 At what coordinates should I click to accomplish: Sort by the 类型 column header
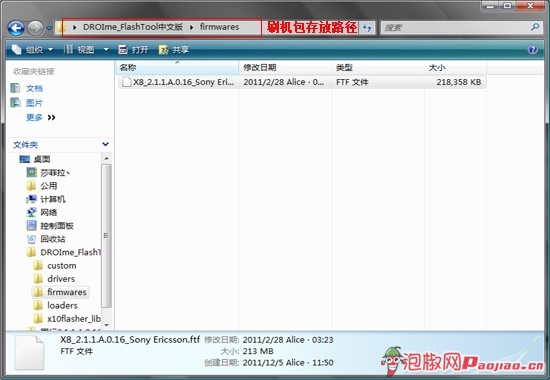(378, 67)
